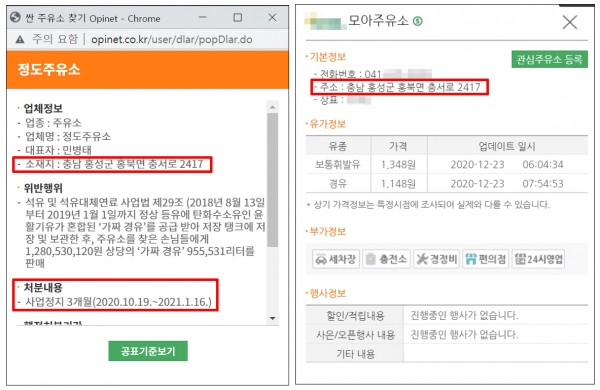Screen dimensions: 600x390
Task: Click the opinet.co.kr address bar URL
Action: tap(171, 39)
